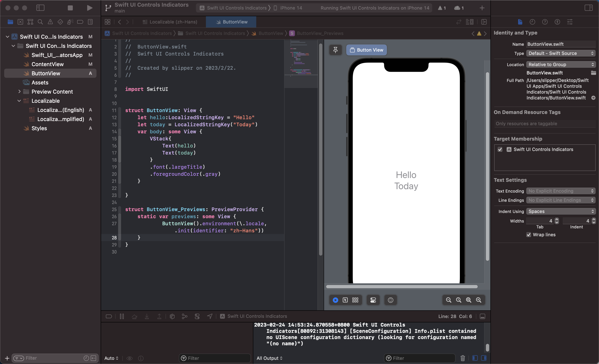599x364 pixels.
Task: Select the ContentView file in navigator
Action: tap(48, 64)
